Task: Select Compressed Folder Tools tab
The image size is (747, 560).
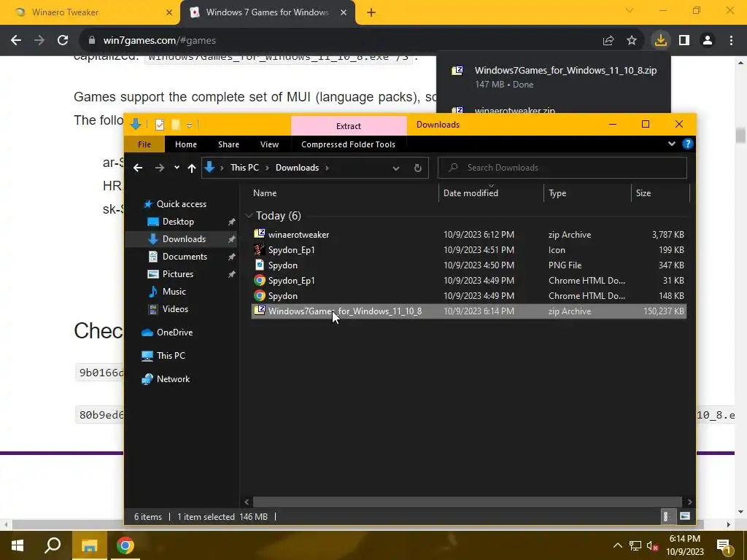Action: [x=348, y=144]
